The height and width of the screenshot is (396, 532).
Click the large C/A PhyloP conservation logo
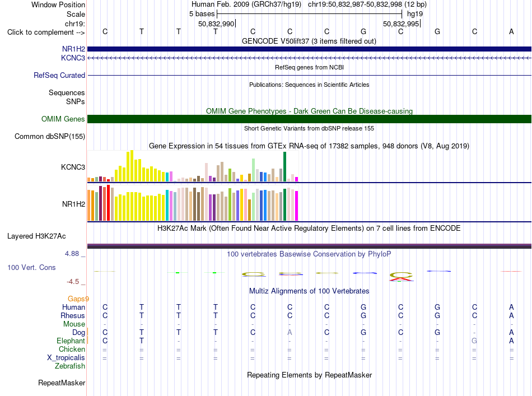(401, 277)
